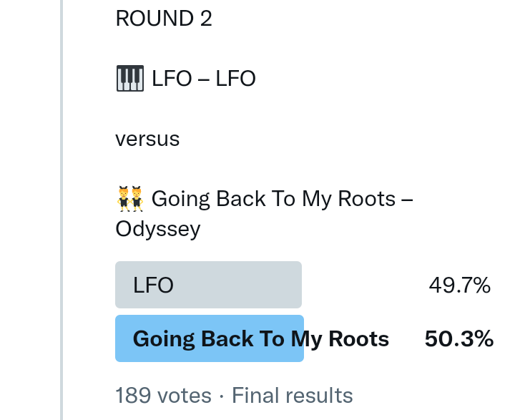Screen dimensions: 515x420
Task: Click the ROUND 2 heading text
Action: (163, 19)
